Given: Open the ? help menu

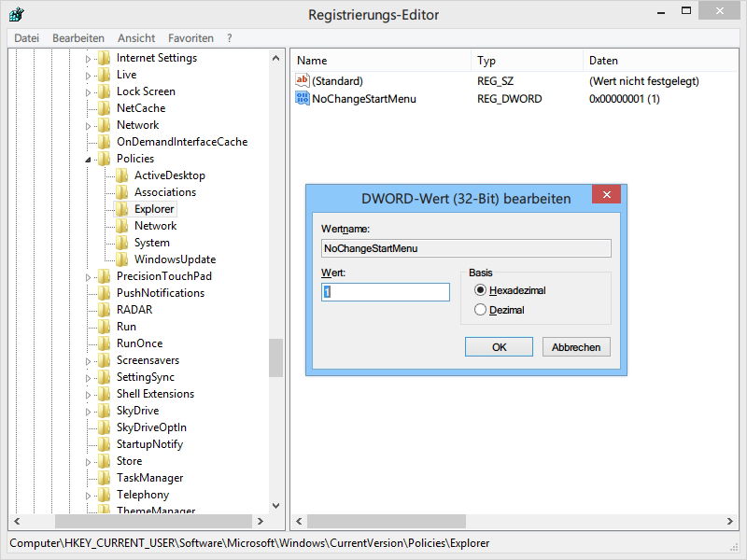Looking at the screenshot, I should tap(229, 38).
